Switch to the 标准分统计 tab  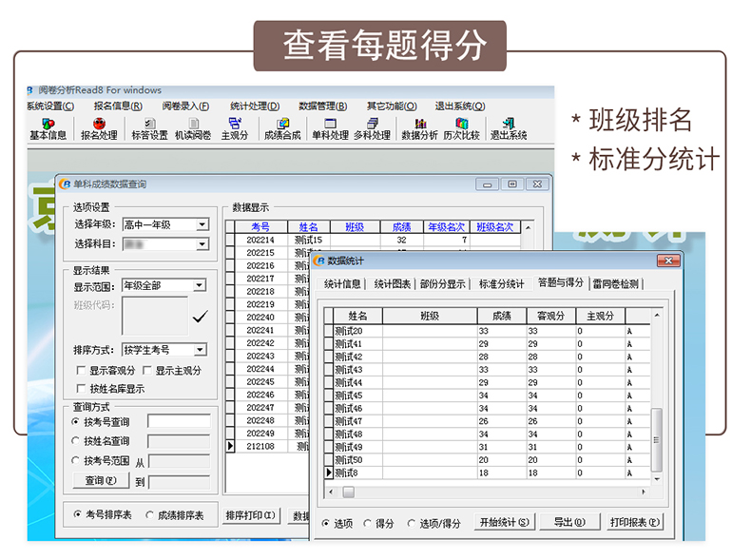(501, 283)
